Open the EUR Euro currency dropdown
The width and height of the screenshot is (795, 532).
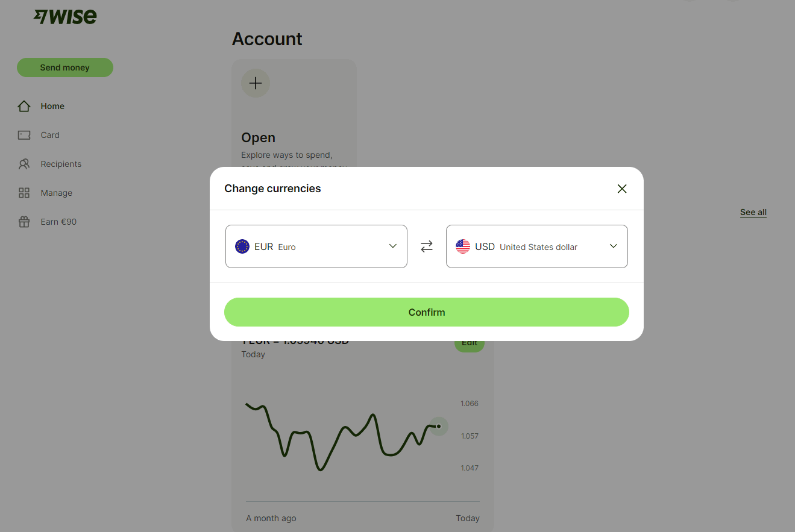click(316, 246)
